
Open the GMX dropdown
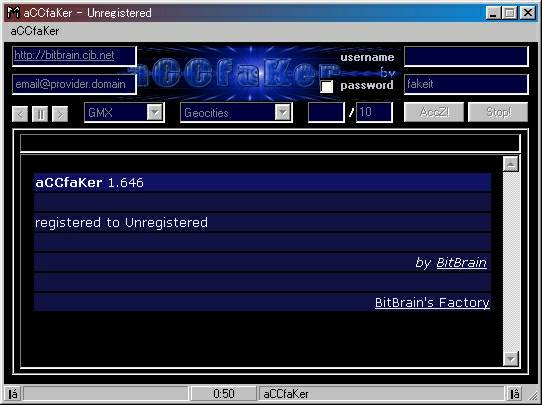[155, 112]
